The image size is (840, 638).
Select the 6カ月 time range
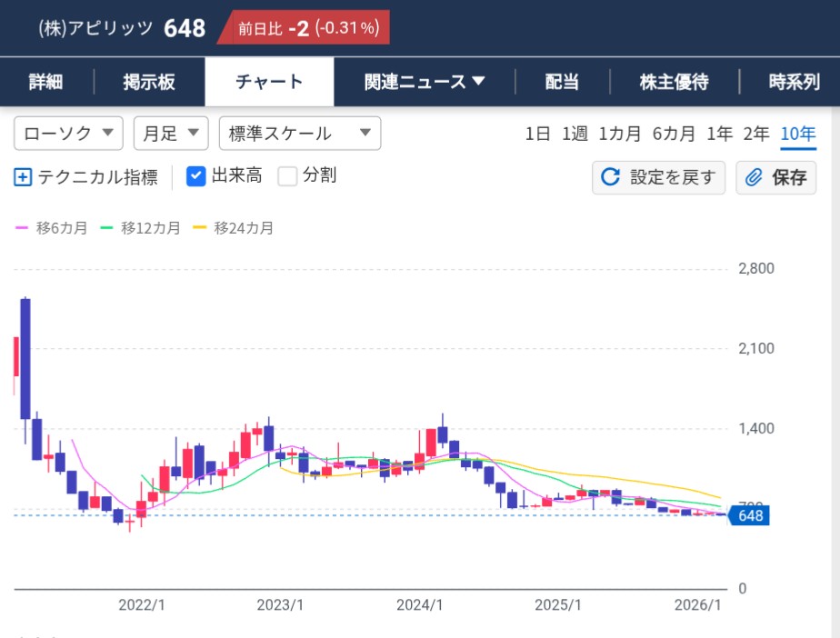coord(674,134)
